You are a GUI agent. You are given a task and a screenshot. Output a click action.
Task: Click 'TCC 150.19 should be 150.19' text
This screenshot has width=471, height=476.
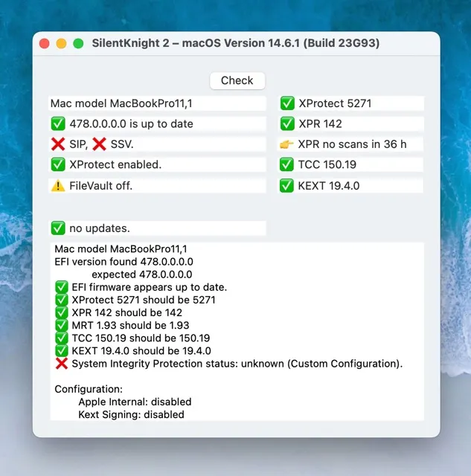point(141,338)
